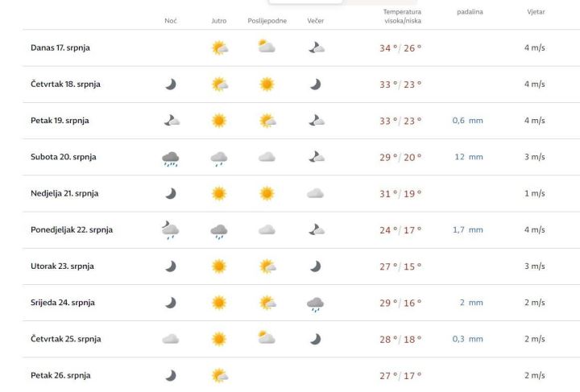Screen dimensions: 580x392
Task: Open the Danas 17. srpnja forecast row
Action: point(301,48)
